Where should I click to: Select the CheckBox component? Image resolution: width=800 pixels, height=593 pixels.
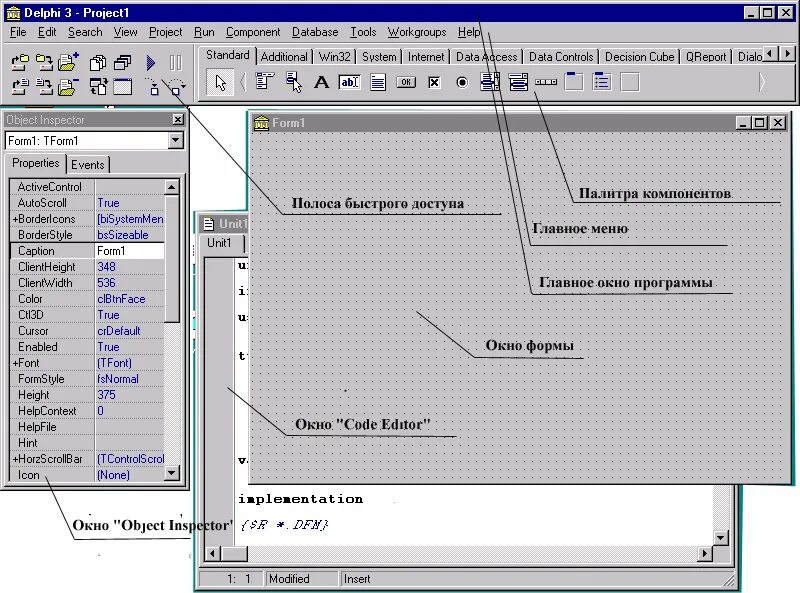tap(434, 82)
